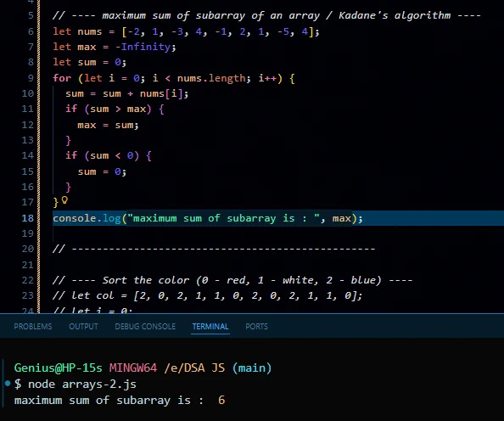
Task: Click 'if (sum < 0) {' on line 14
Action: (x=109, y=155)
